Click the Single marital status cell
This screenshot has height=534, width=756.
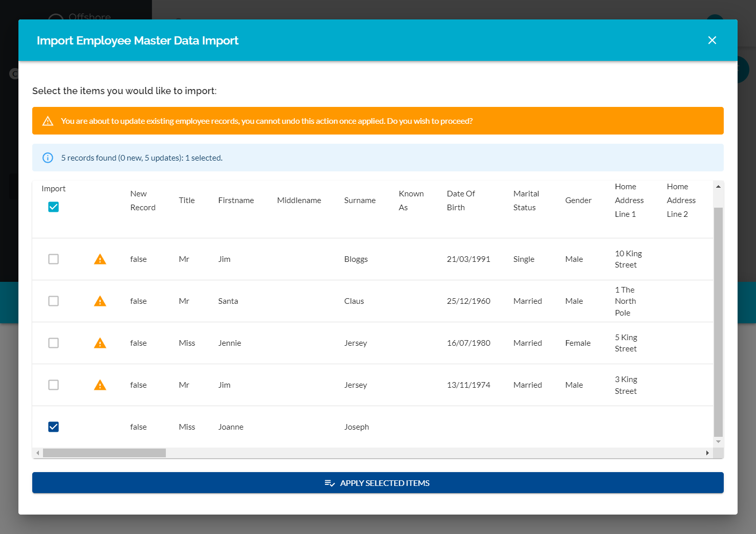[x=524, y=259]
